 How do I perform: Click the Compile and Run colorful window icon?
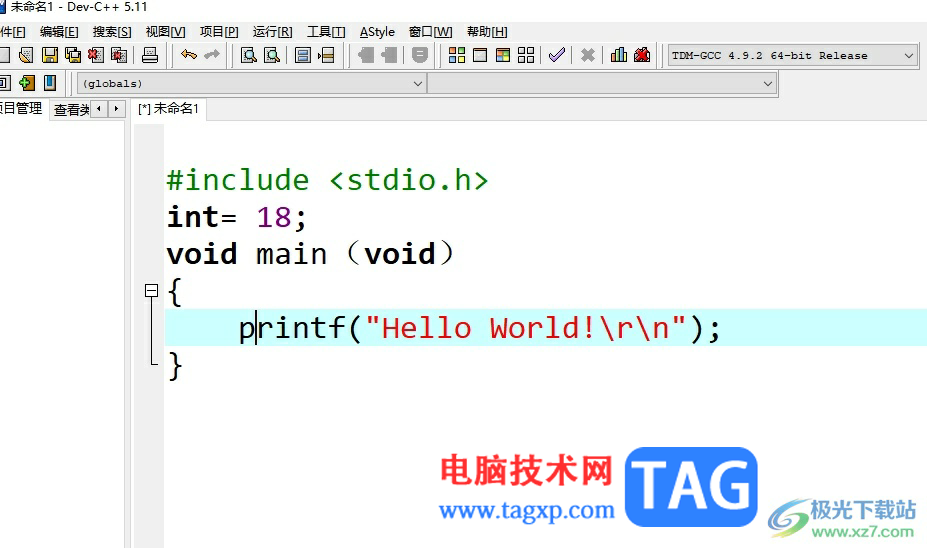(503, 56)
